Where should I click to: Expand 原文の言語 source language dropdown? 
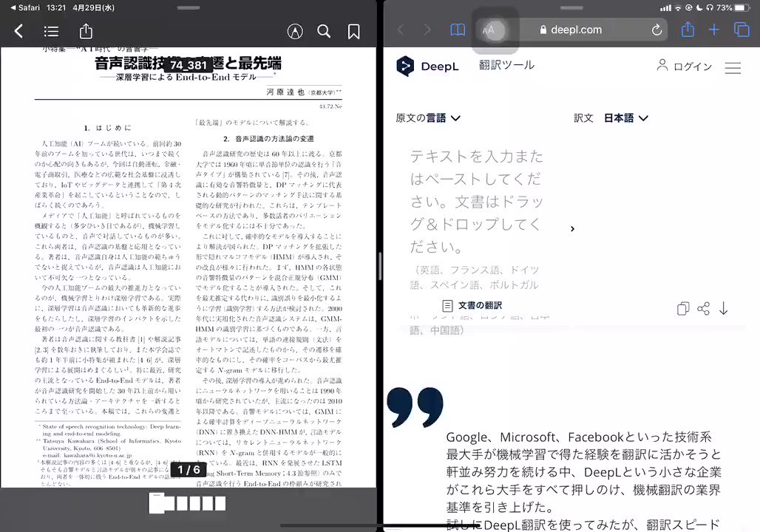428,117
